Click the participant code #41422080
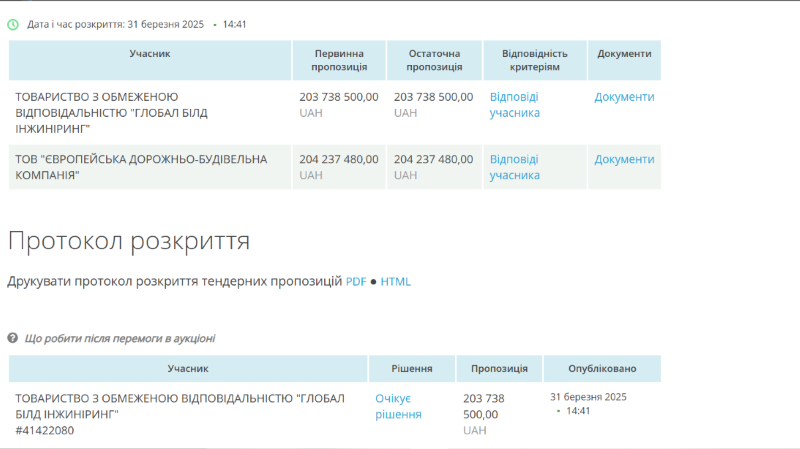The image size is (800, 449). 45,430
